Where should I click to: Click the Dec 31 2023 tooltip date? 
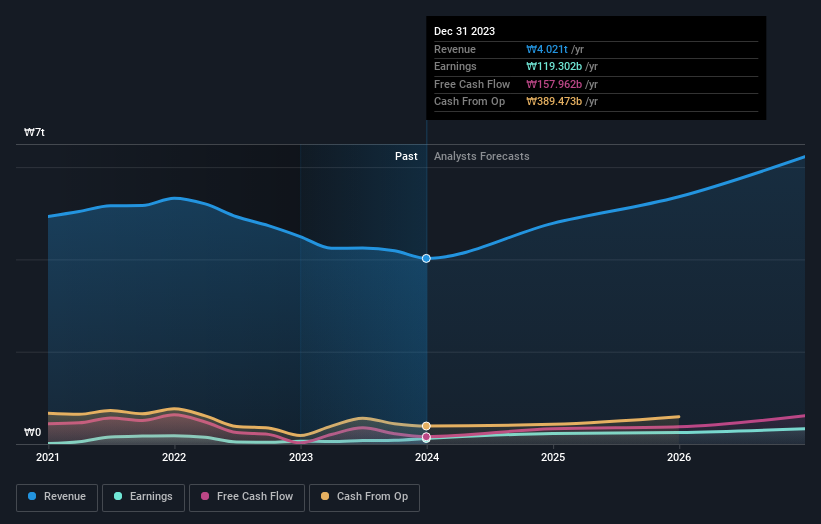coord(464,31)
